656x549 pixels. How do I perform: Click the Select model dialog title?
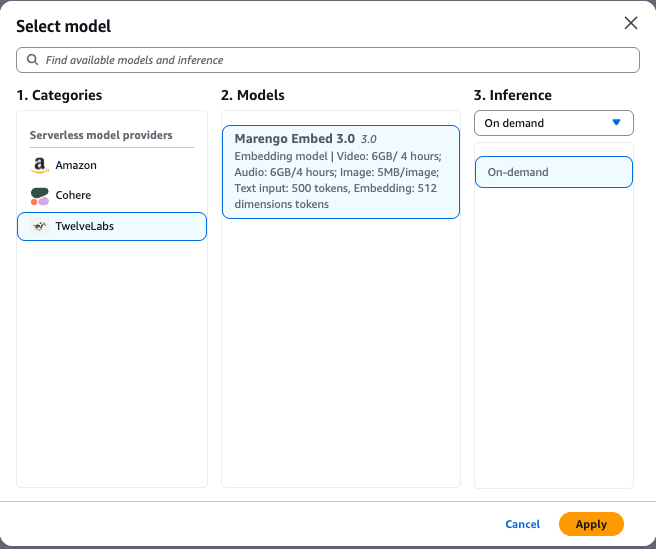pyautogui.click(x=64, y=26)
